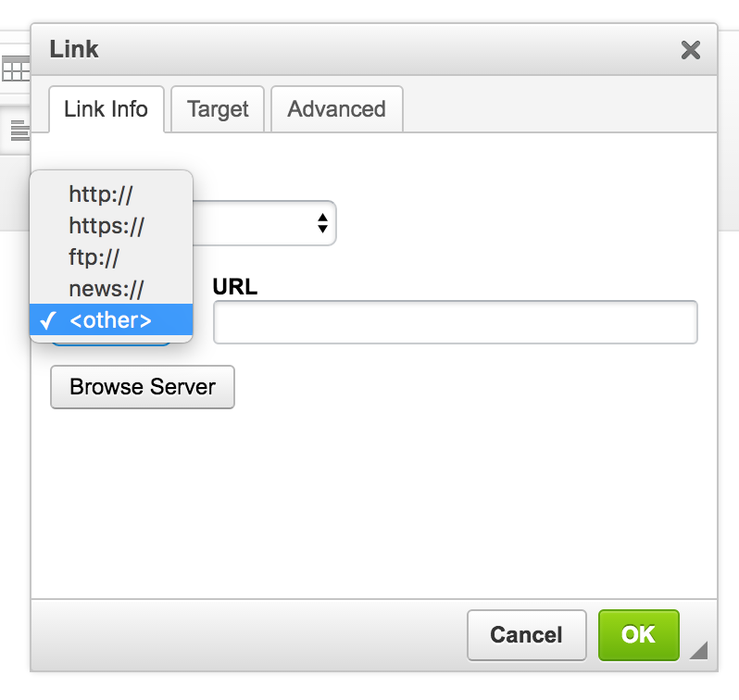Click the link type dropdown arrows
The image size is (739, 700).
coord(321,223)
